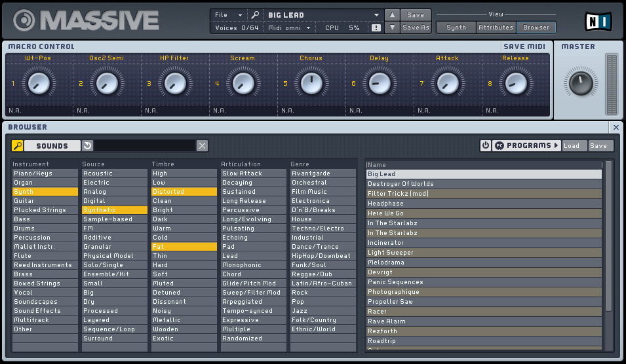Expand the Programs list arrow
The height and width of the screenshot is (364, 626).
pos(556,145)
